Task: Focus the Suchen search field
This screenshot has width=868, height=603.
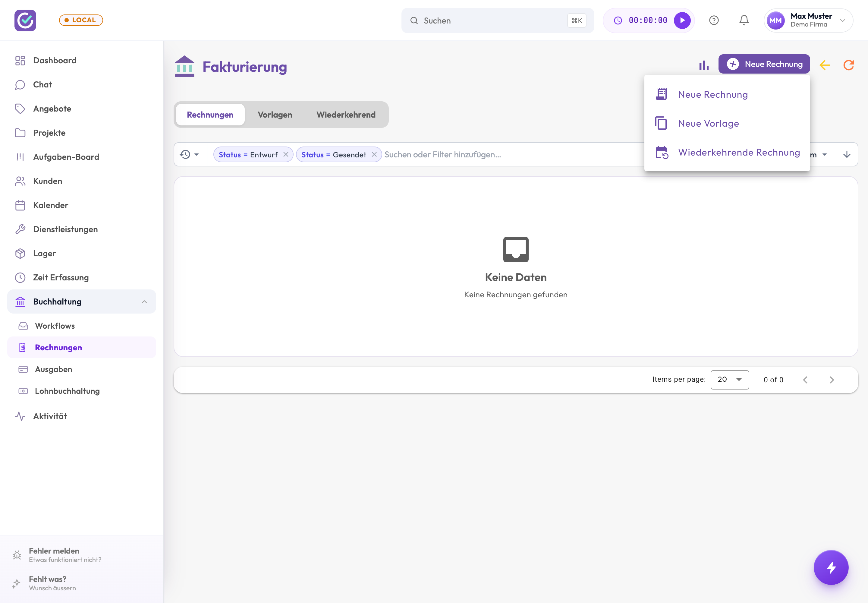Action: pyautogui.click(x=498, y=21)
